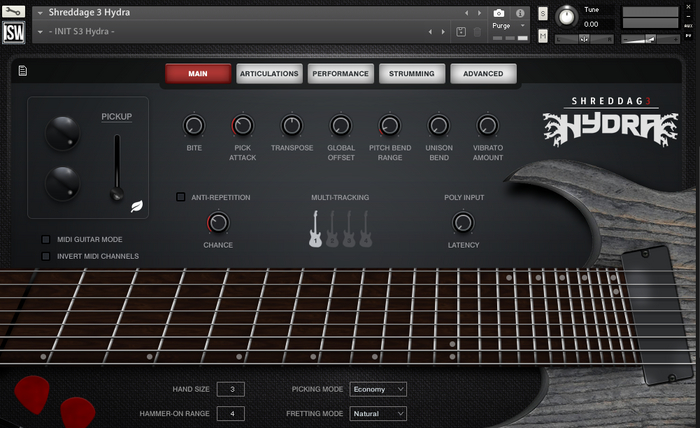Click the Hydra logo

click(610, 129)
